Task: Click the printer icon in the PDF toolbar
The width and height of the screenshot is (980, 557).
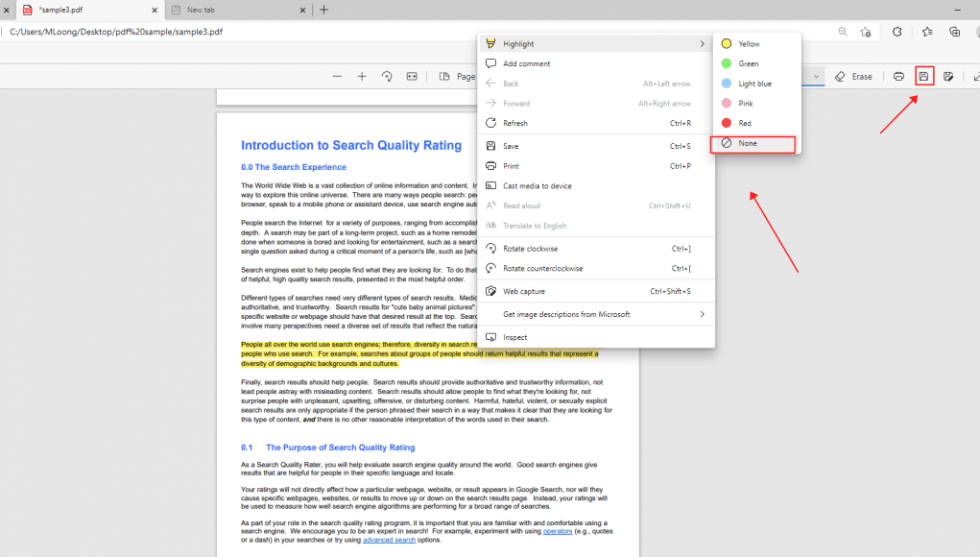Action: 898,76
